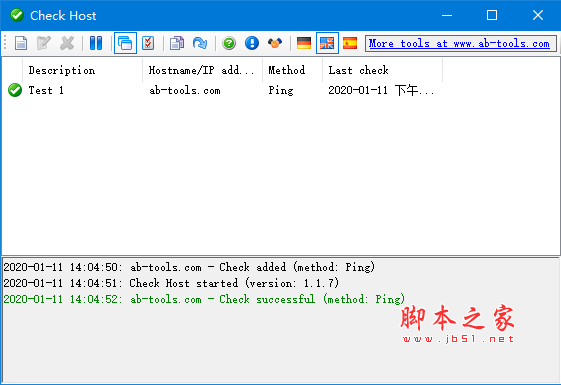
Task: Close the Check Host window
Action: (538, 15)
